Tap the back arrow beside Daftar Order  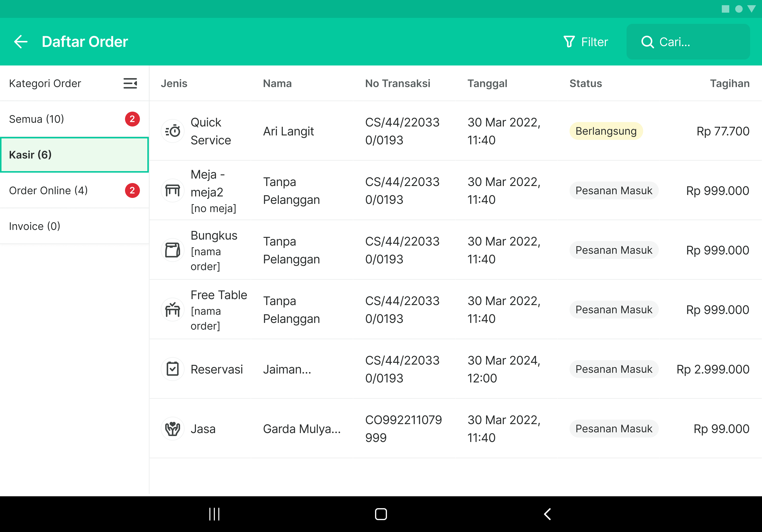21,42
